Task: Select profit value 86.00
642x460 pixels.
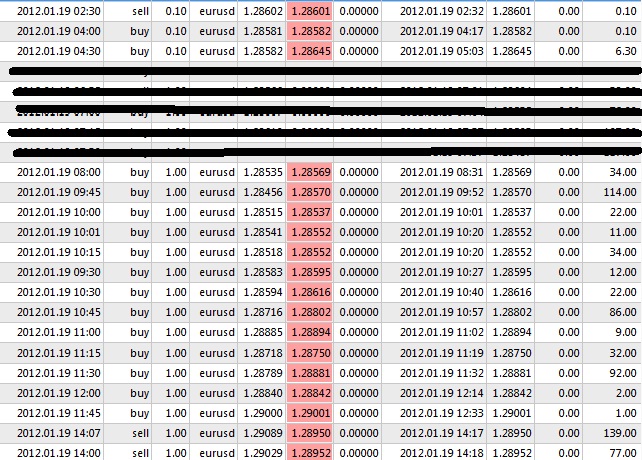Action: click(623, 313)
